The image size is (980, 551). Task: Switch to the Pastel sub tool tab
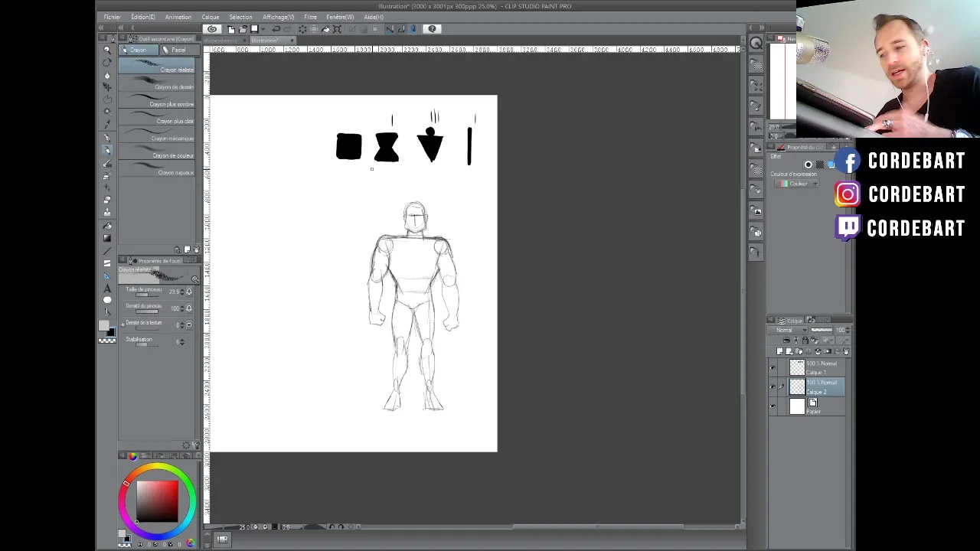(178, 51)
